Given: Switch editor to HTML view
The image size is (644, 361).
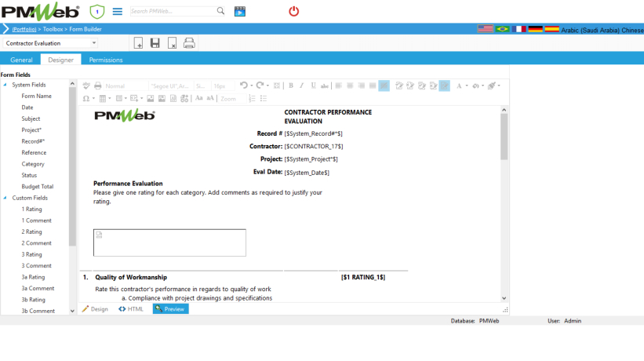Looking at the screenshot, I should tap(131, 309).
